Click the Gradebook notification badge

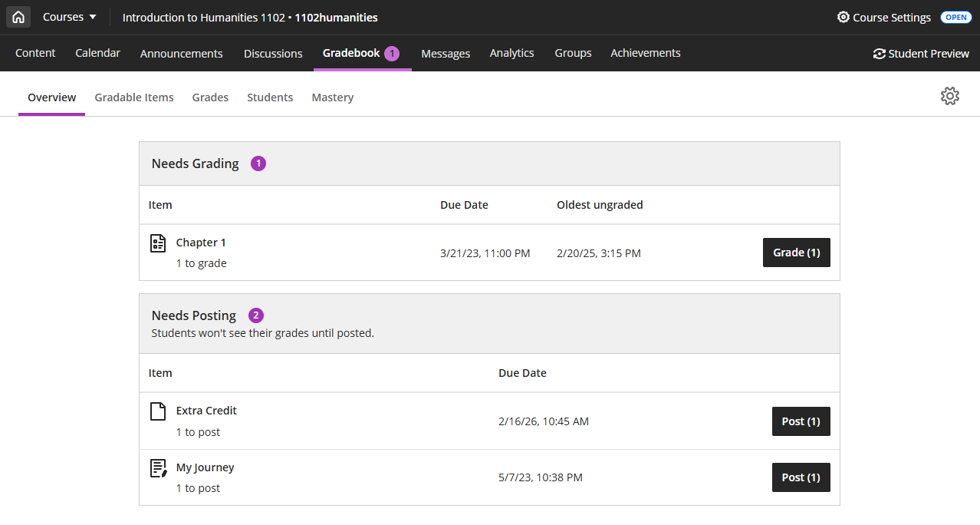click(x=393, y=52)
